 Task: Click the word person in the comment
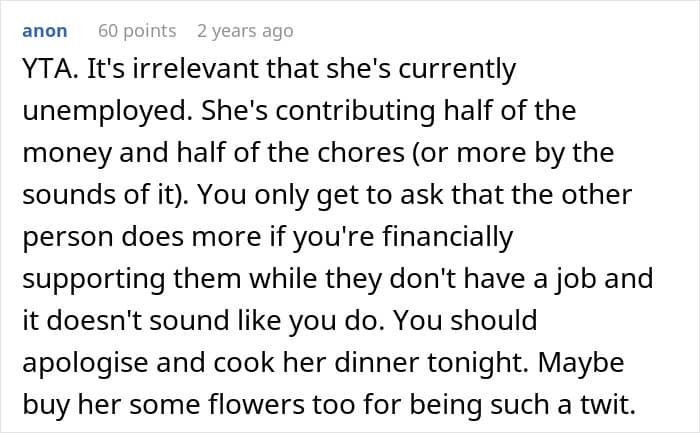point(67,238)
